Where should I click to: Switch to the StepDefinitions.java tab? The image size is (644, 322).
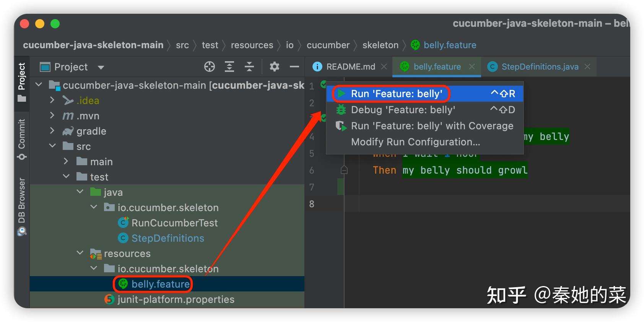540,67
